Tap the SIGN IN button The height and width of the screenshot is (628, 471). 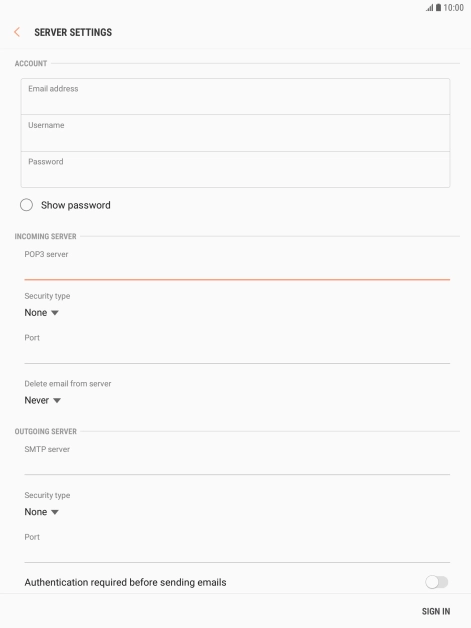[x=436, y=611]
